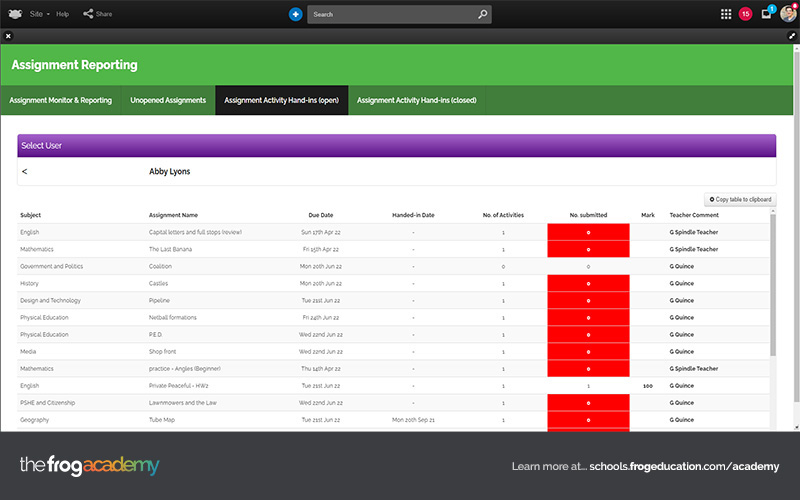Open the Help menu
The width and height of the screenshot is (800, 500).
point(62,14)
